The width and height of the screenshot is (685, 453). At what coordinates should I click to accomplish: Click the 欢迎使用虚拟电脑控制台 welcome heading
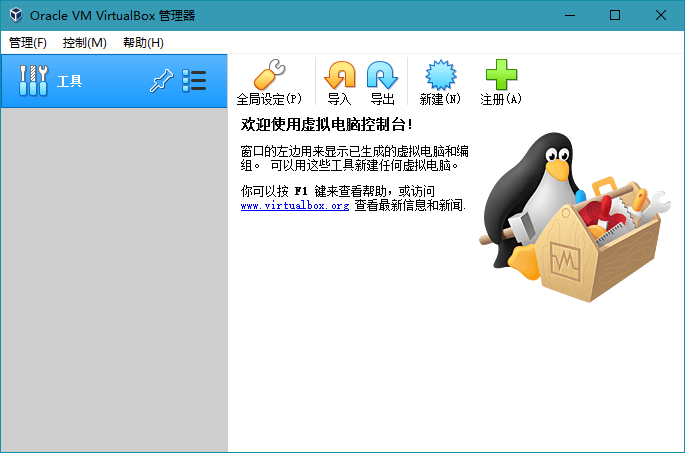(326, 125)
